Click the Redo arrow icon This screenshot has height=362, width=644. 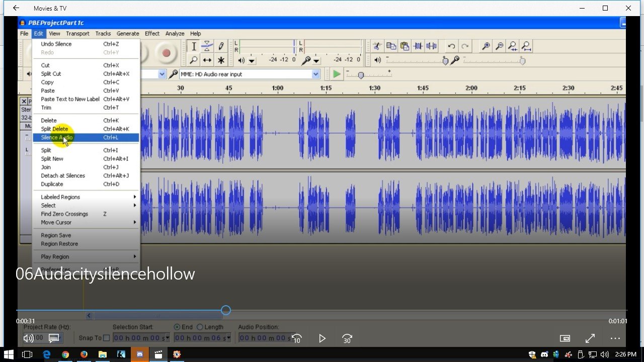[465, 46]
